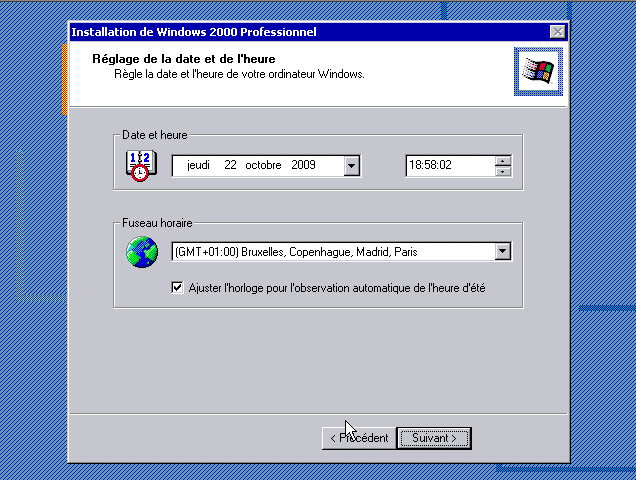This screenshot has height=480, width=636.
Task: Close the Windows 2000 installation dialog
Action: click(x=558, y=32)
